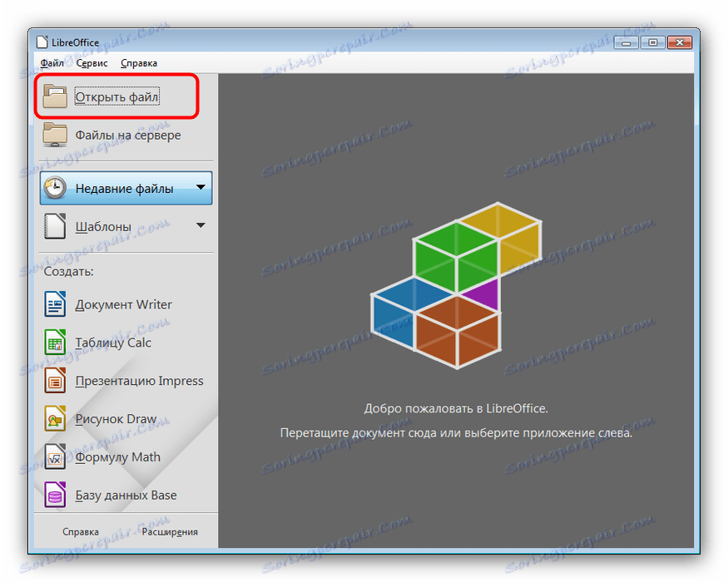
Task: Click the LibreOffice cubes logo
Action: [x=457, y=285]
